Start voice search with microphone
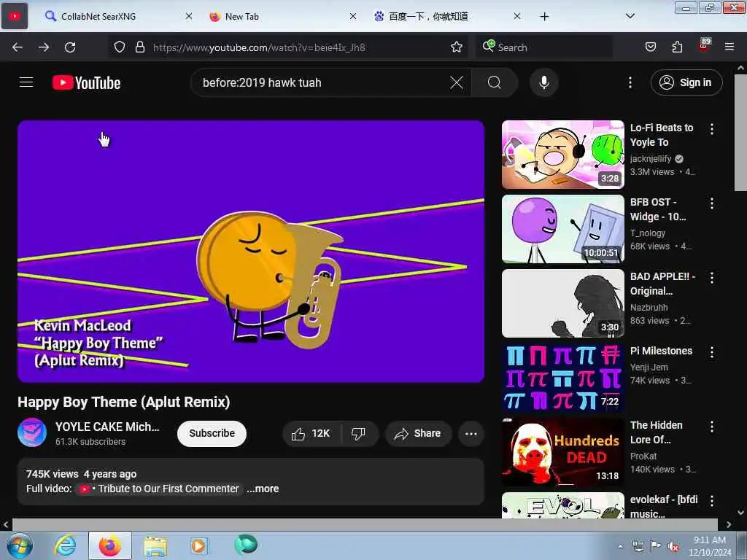747x560 pixels. click(x=543, y=83)
